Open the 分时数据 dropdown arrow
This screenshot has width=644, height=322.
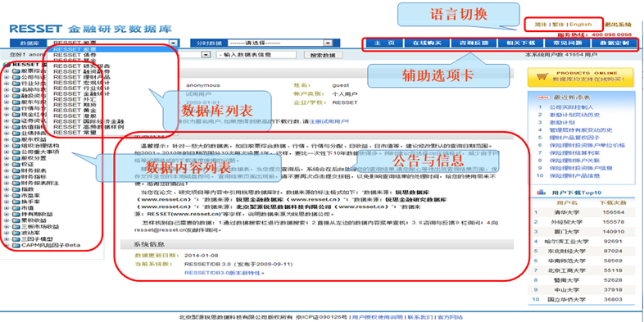[328, 43]
